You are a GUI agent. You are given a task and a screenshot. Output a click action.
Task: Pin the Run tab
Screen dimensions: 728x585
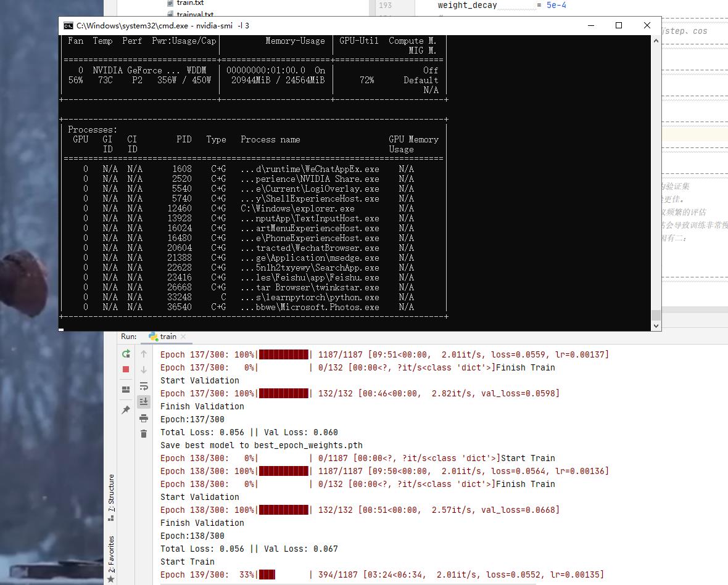[126, 410]
